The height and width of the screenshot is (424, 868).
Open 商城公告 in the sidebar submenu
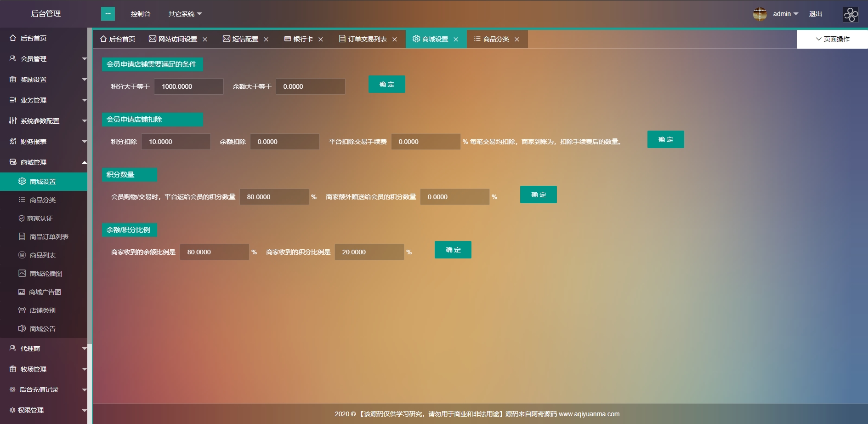click(44, 329)
